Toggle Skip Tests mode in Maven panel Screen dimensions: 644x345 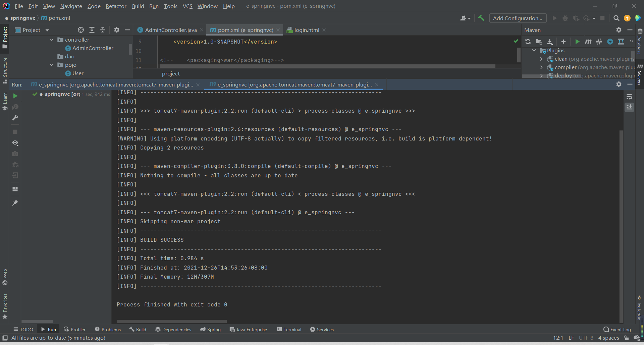click(x=599, y=42)
